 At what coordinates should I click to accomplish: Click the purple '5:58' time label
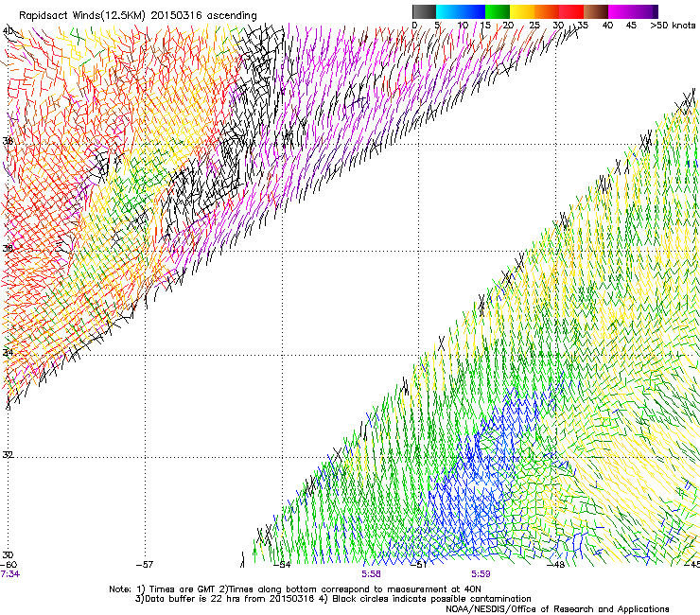pyautogui.click(x=371, y=574)
